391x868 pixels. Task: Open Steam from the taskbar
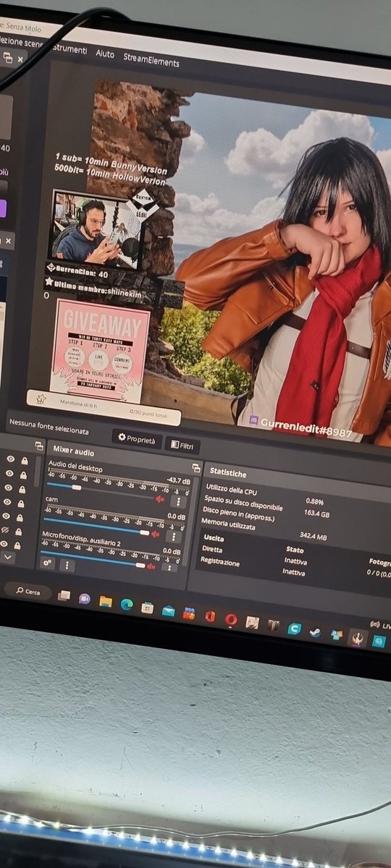click(315, 631)
